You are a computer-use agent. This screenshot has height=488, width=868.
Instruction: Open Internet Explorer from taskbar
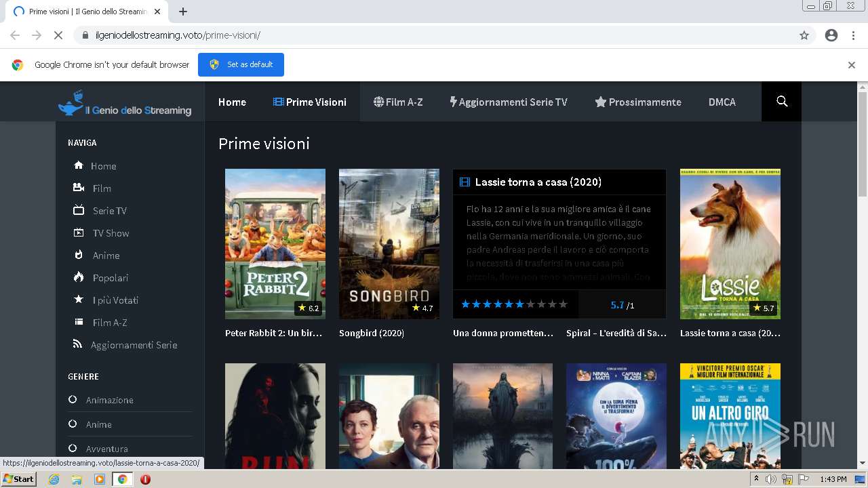(x=54, y=479)
